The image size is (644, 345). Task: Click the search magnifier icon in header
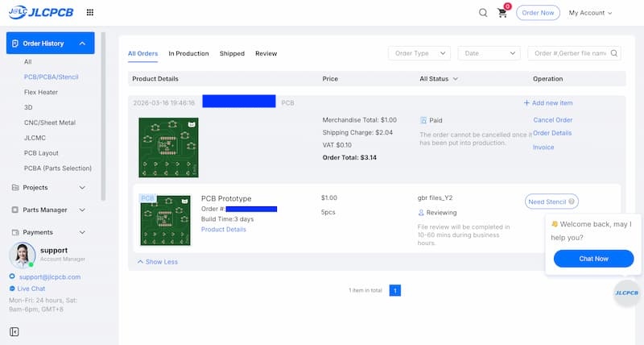483,13
